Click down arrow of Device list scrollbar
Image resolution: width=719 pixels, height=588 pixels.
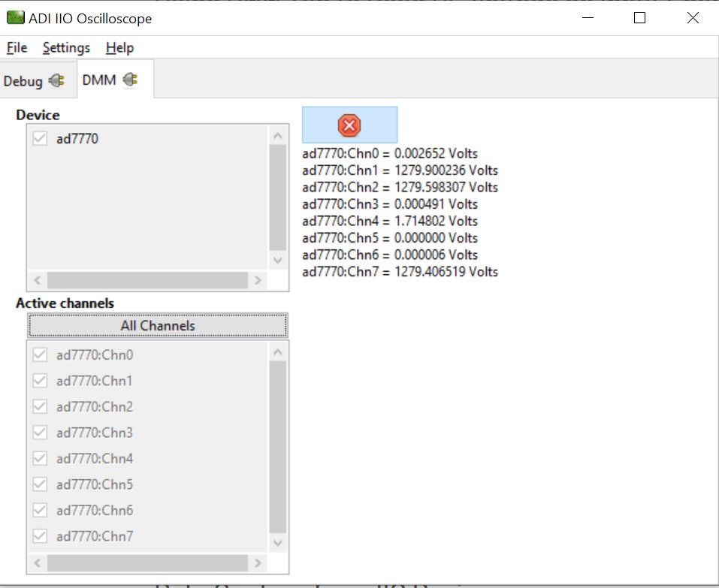point(277,261)
